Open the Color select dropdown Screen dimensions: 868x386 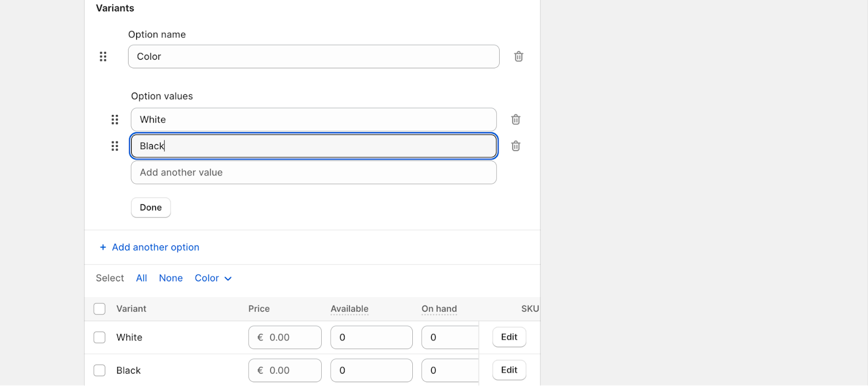[x=213, y=278]
